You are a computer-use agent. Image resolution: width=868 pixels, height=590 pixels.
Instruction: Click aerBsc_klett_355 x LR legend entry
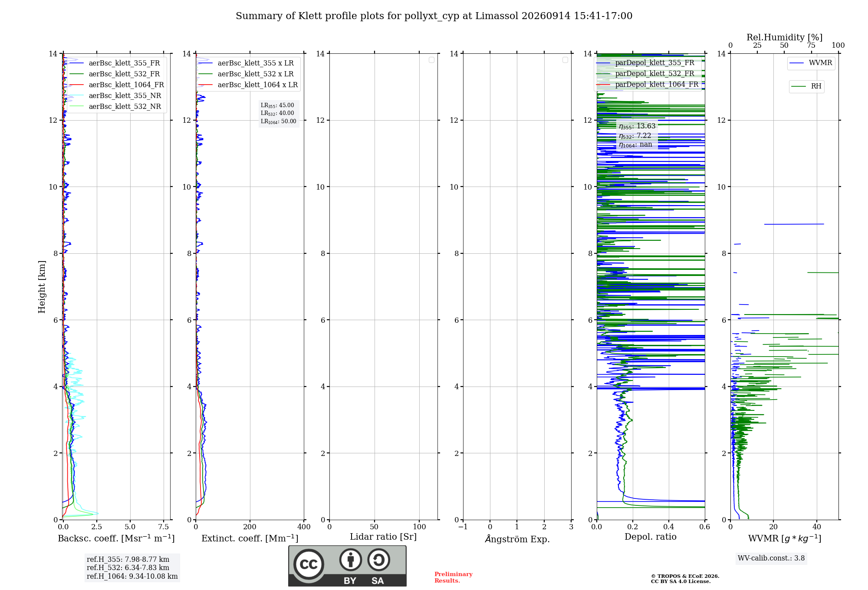pyautogui.click(x=247, y=63)
